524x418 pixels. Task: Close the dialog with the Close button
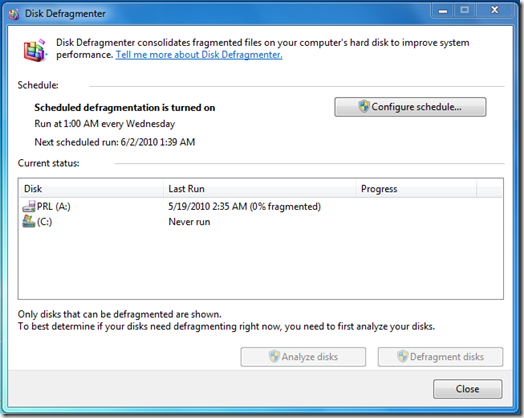tap(468, 389)
